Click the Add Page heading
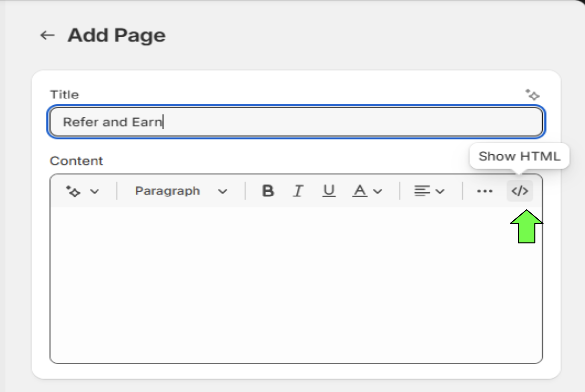The height and width of the screenshot is (392, 585). [x=116, y=35]
